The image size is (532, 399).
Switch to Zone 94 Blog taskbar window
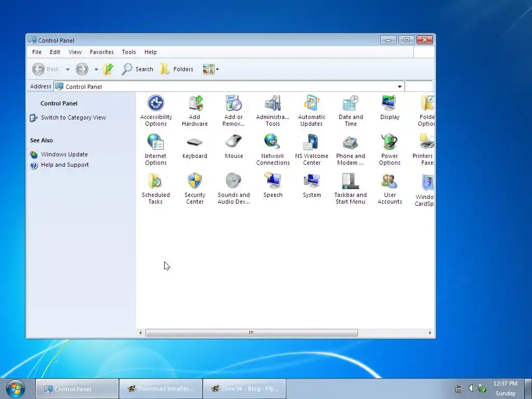click(244, 389)
